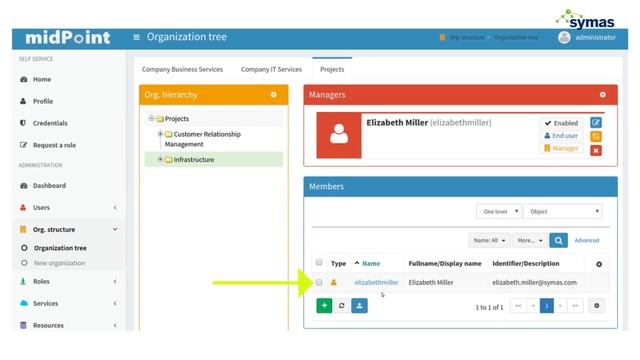The width and height of the screenshot is (640, 360).
Task: Open the column settings gear in table header
Action: (599, 264)
